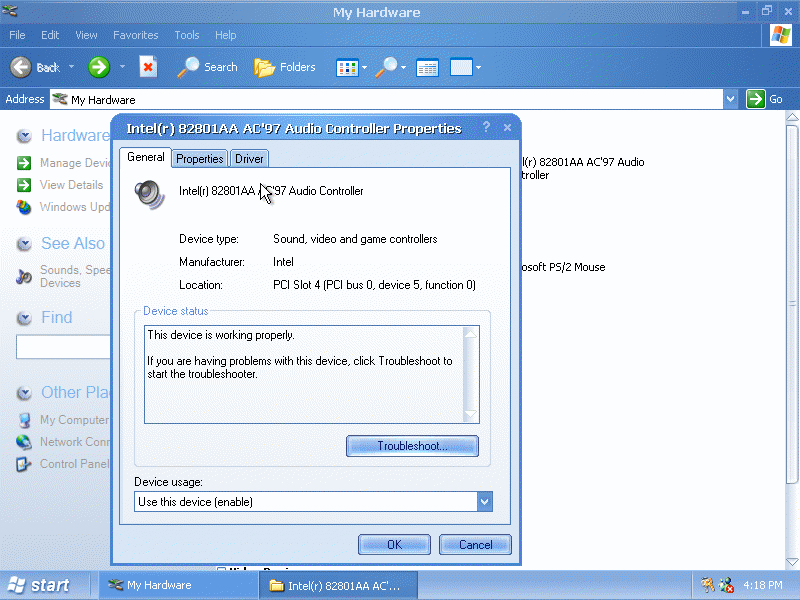Expand the Address bar dropdown
The height and width of the screenshot is (600, 800).
731,99
